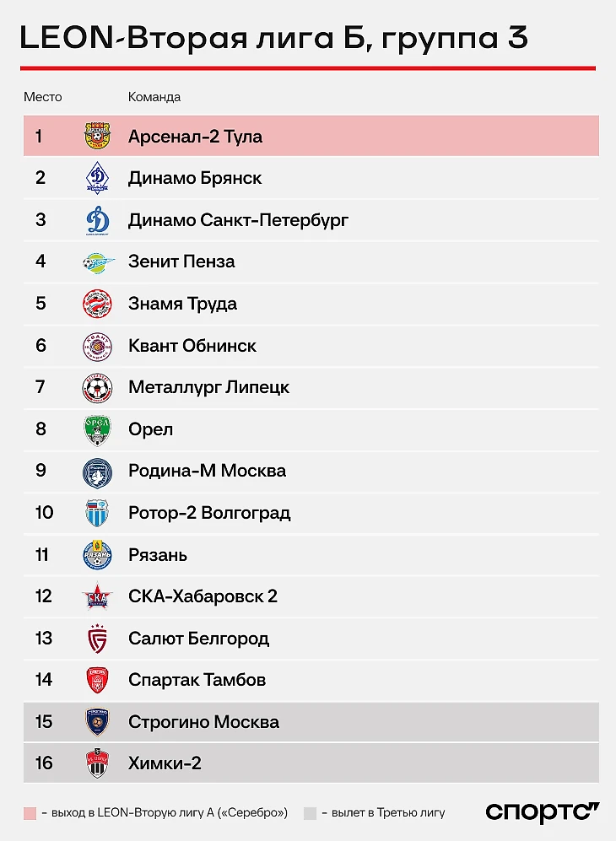Click the Металлург Липецк football emblem
This screenshot has width=616, height=841.
click(97, 387)
